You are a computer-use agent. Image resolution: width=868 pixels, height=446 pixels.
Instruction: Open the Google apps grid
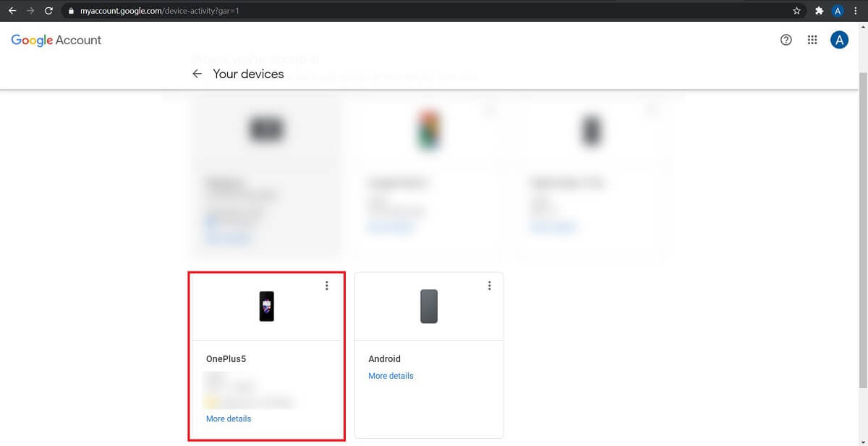pyautogui.click(x=812, y=40)
